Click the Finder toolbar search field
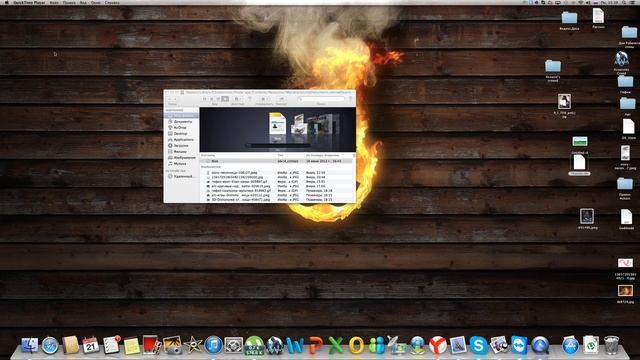The image size is (640, 360). pyautogui.click(x=321, y=99)
